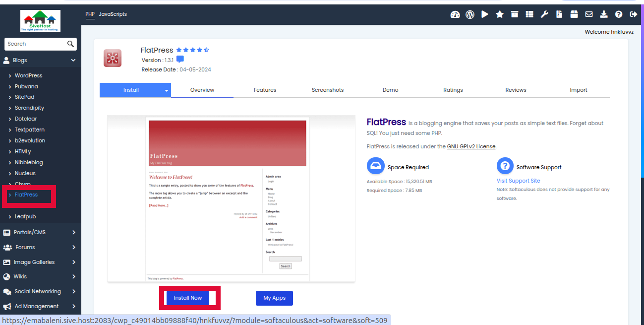Open settings with the wrench icon
The height and width of the screenshot is (325, 644).
(544, 14)
